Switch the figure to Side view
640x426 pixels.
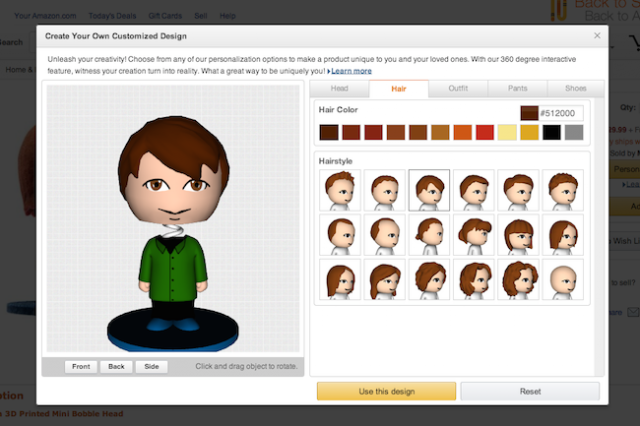pyautogui.click(x=151, y=367)
